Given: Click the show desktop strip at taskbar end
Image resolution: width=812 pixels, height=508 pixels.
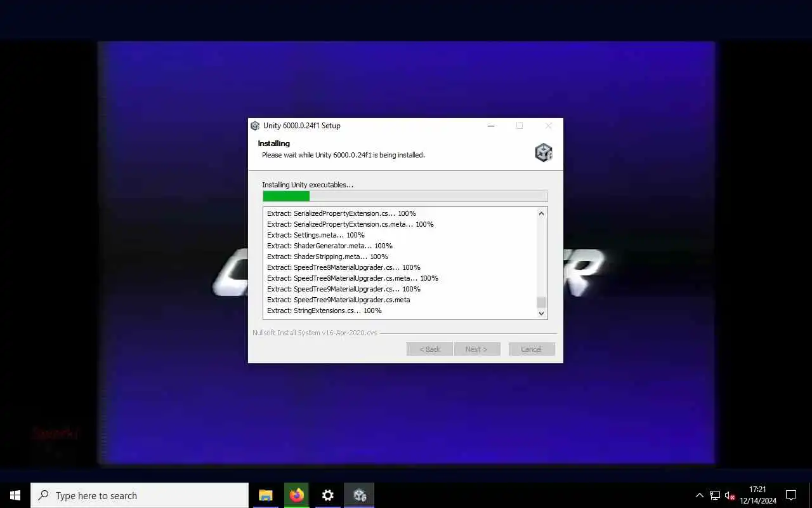Looking at the screenshot, I should coord(810,495).
